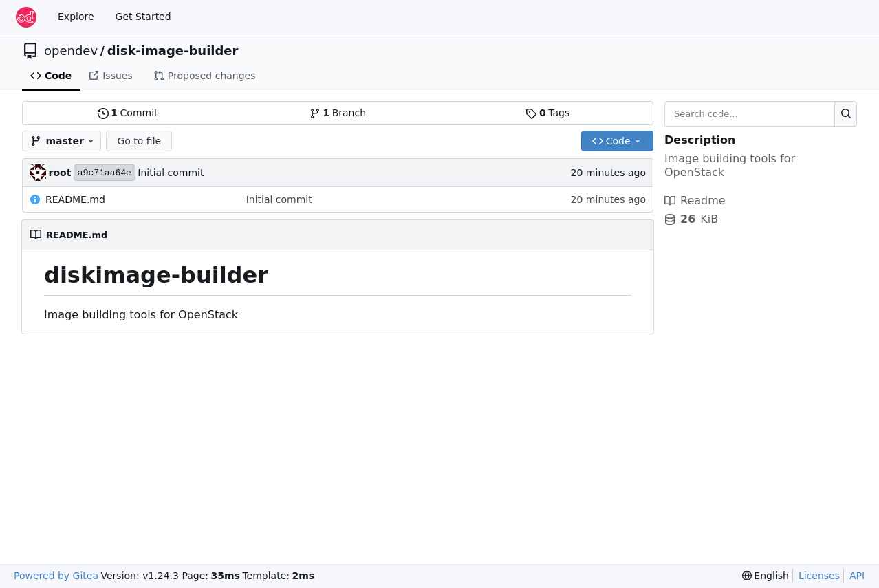879x588 pixels.
Task: Open the Readme sidebar link
Action: [x=695, y=201]
